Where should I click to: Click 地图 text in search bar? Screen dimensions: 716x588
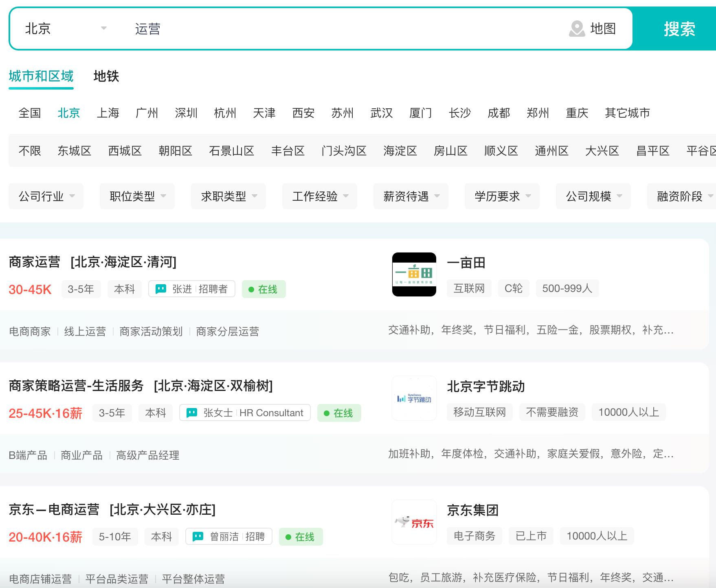[x=603, y=29]
